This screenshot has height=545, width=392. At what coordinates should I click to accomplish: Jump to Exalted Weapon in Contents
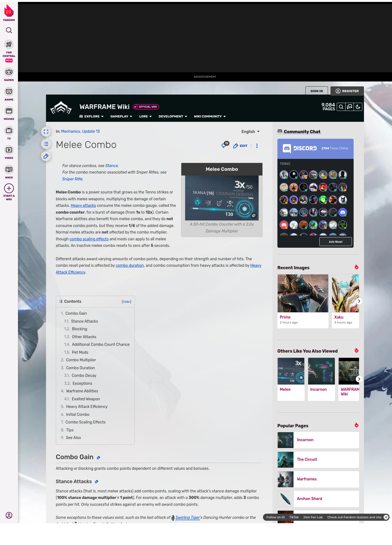click(x=86, y=399)
